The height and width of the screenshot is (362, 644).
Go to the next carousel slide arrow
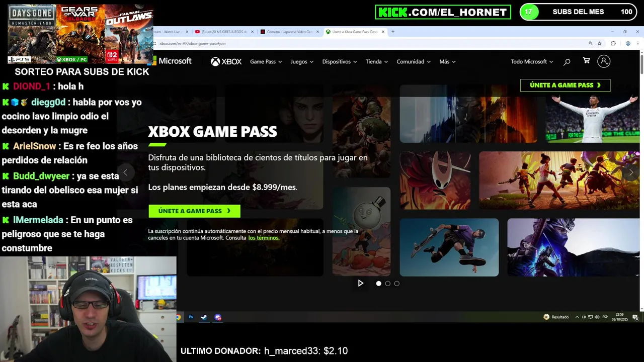(631, 172)
